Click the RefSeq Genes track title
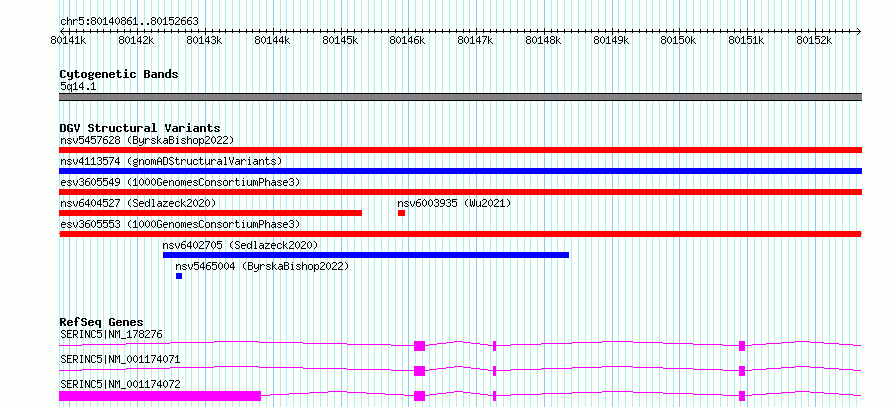This screenshot has height=407, width=890. pyautogui.click(x=102, y=322)
